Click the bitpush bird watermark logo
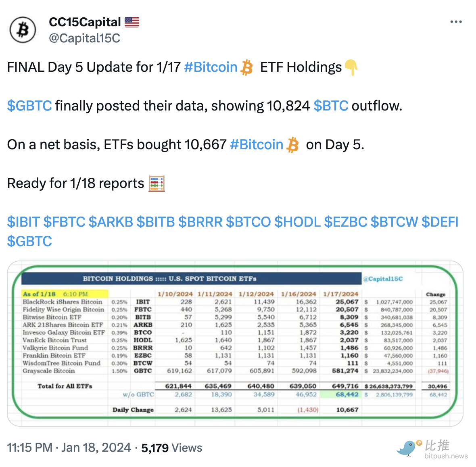 click(x=409, y=448)
